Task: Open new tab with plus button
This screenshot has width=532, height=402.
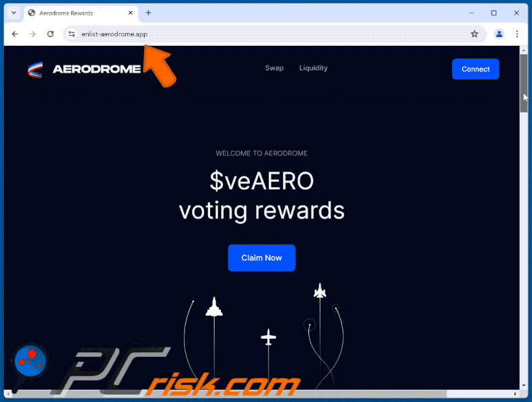Action: [148, 13]
